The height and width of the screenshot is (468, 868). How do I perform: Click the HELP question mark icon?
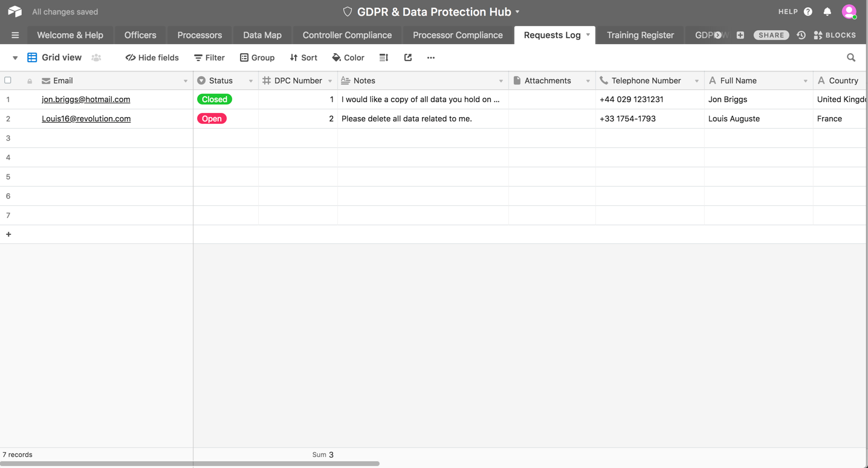[x=808, y=11]
